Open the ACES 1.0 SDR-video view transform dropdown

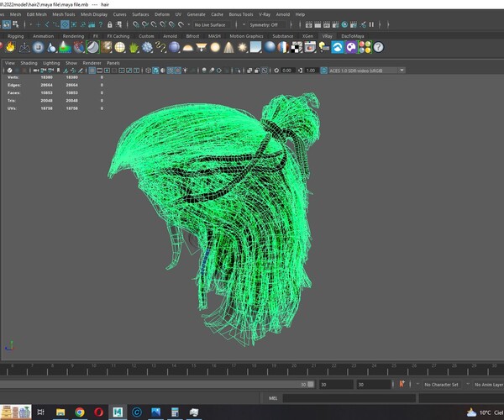[366, 71]
